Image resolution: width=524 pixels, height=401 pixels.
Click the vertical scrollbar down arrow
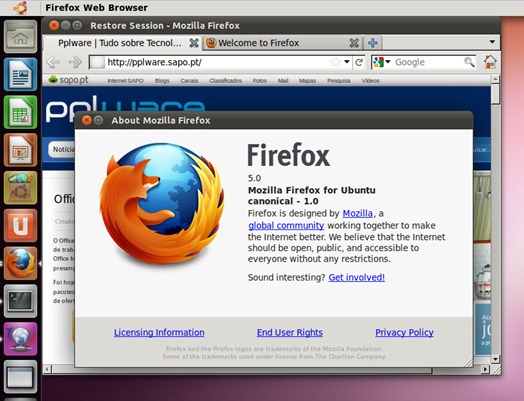point(495,359)
